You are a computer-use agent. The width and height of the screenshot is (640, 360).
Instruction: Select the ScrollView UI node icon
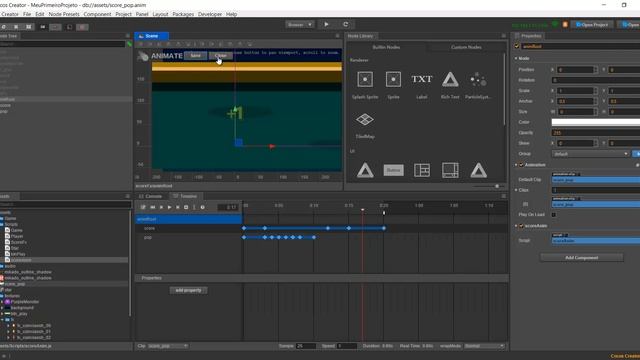click(x=450, y=170)
